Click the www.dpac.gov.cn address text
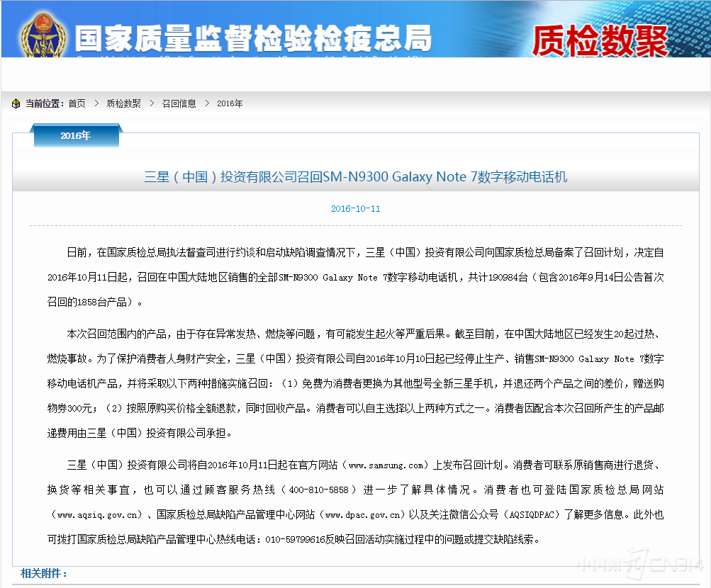The width and height of the screenshot is (711, 588). (x=363, y=515)
